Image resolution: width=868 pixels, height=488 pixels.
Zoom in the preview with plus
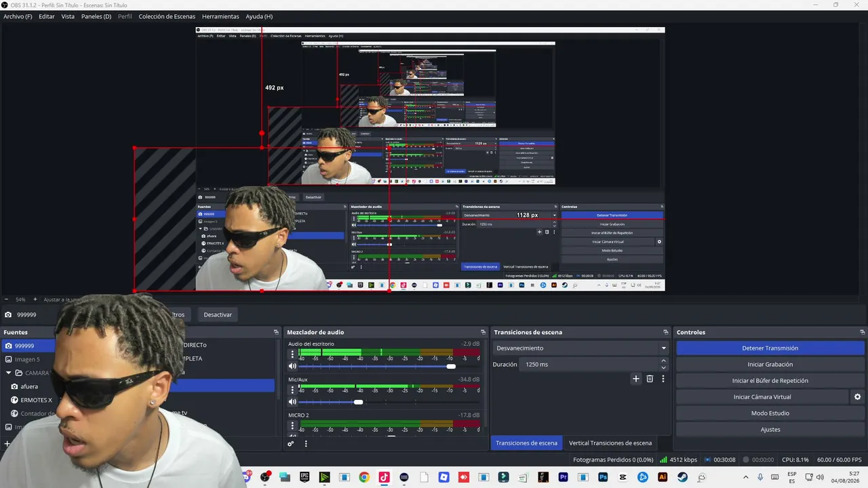(x=35, y=300)
